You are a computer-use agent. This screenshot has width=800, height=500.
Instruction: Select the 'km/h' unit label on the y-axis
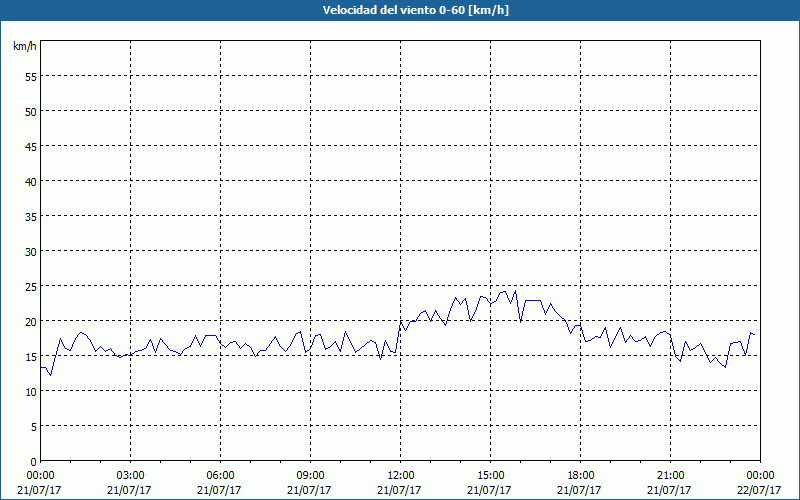25,46
